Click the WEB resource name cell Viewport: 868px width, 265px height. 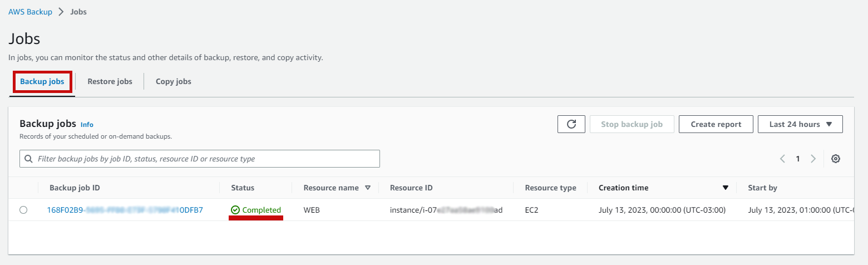pos(313,210)
